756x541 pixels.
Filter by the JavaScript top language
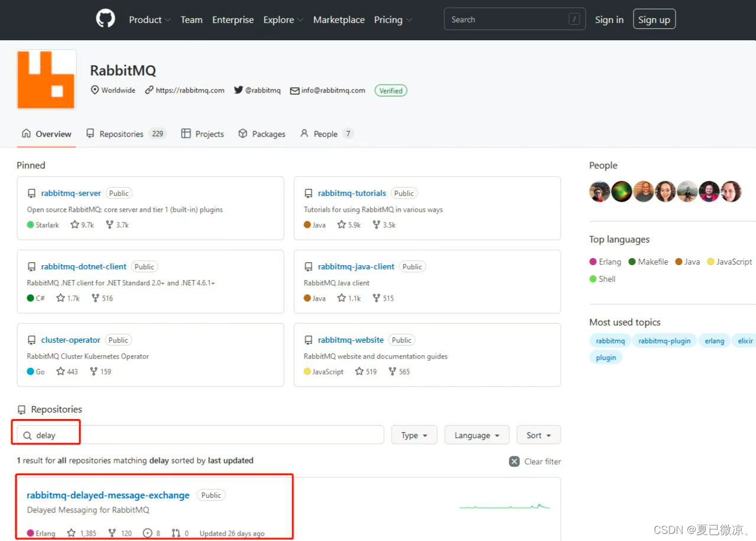click(729, 262)
